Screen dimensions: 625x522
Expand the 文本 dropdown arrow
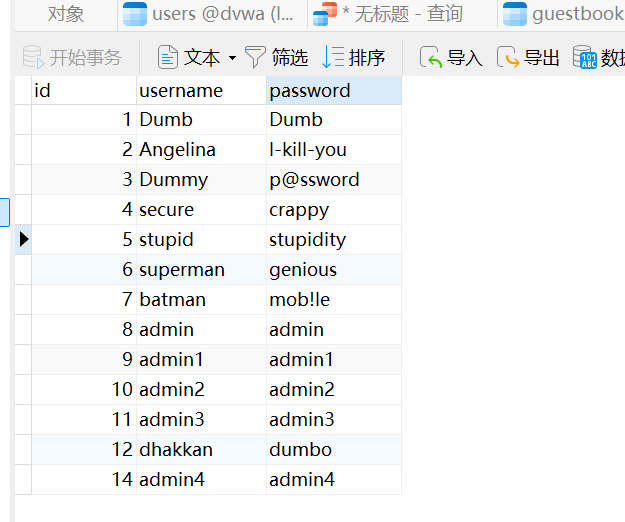point(232,58)
